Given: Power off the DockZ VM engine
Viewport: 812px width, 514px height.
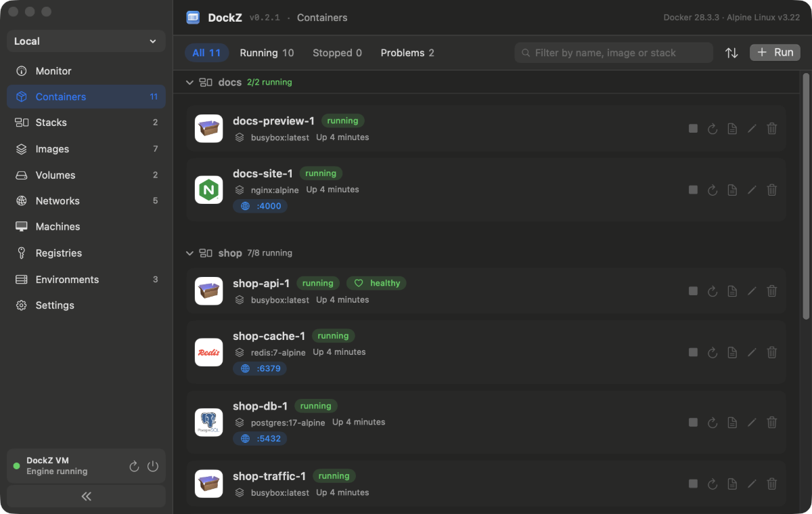Looking at the screenshot, I should pos(153,466).
